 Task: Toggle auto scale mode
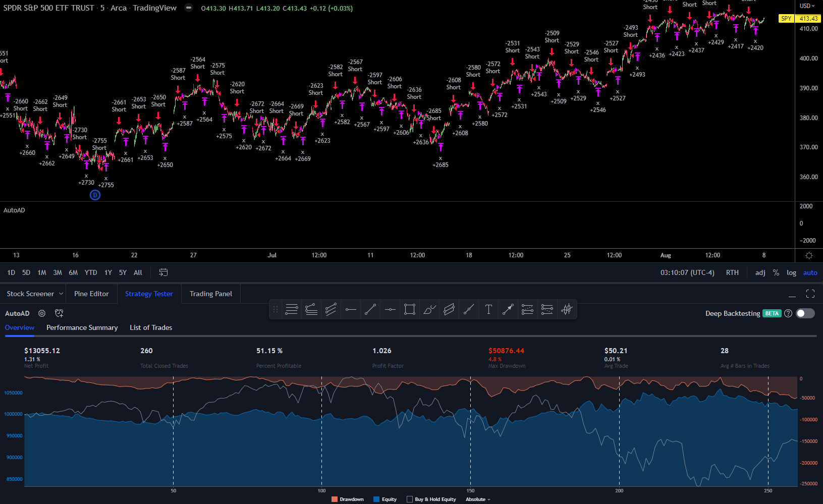[x=810, y=272]
